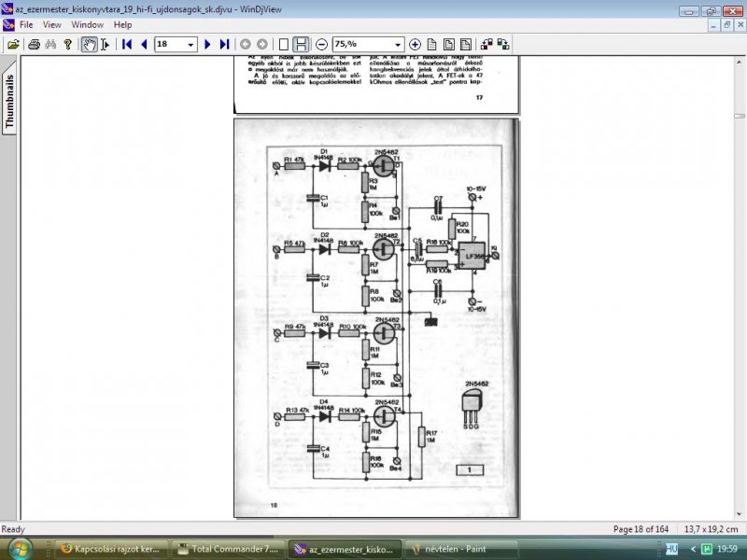Open the Thumbnails side tab

click(9, 99)
